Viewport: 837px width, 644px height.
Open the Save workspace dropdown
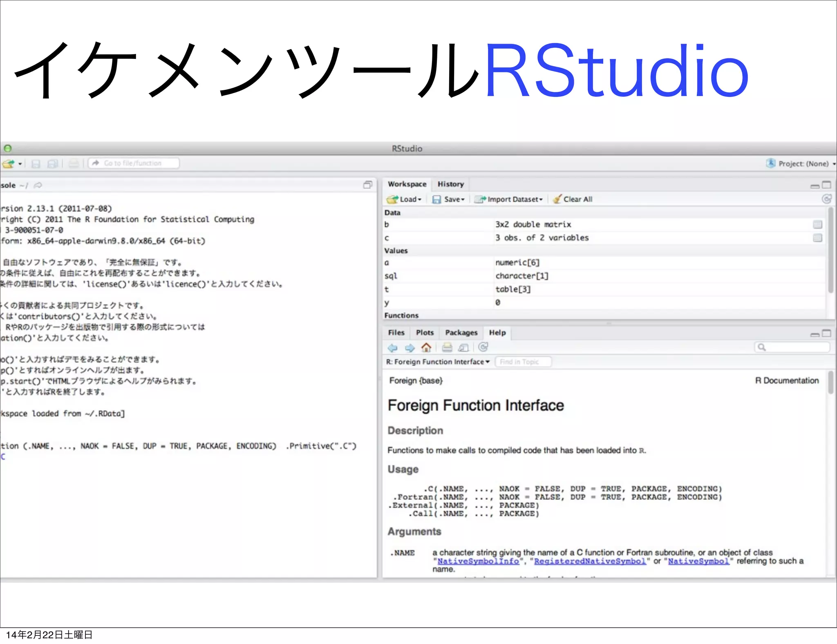(x=449, y=199)
